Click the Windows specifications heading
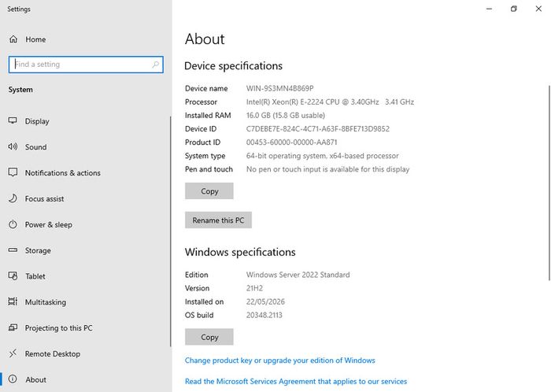Screen dimensions: 551x392 240,252
